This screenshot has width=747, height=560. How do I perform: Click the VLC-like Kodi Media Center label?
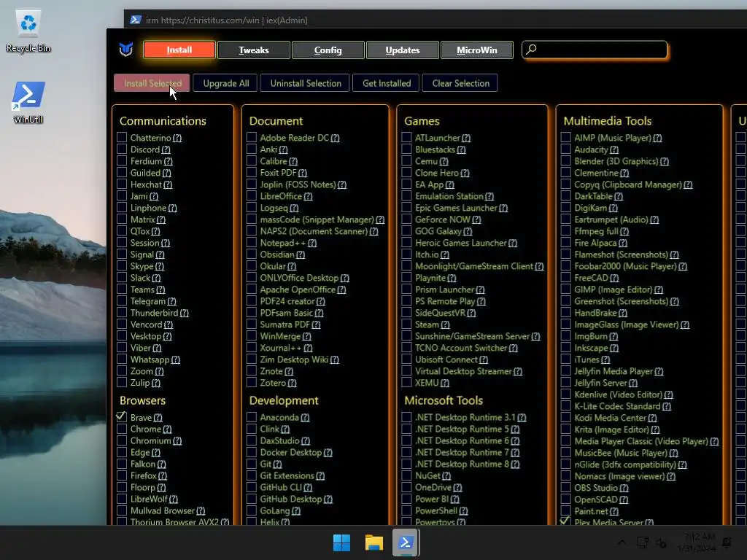611,418
